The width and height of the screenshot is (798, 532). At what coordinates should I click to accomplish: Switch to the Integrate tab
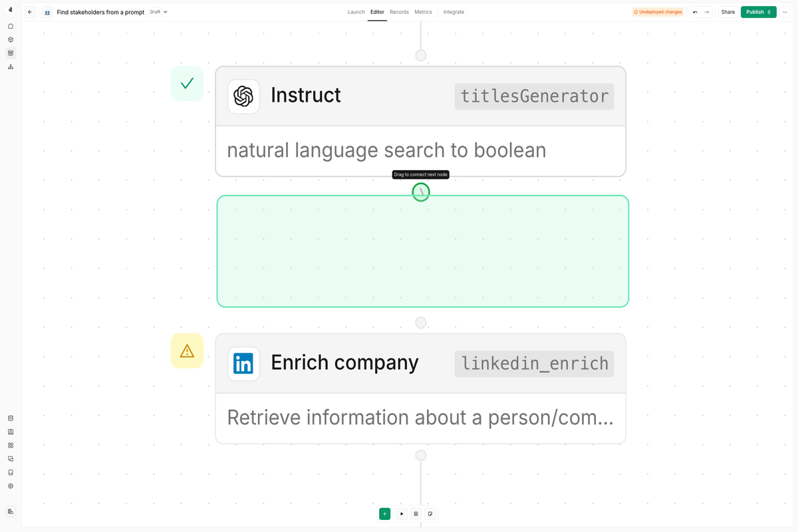(454, 12)
